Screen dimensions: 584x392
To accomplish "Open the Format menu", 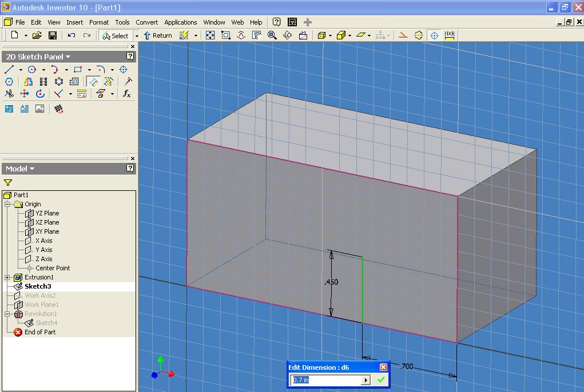I will pyautogui.click(x=99, y=22).
